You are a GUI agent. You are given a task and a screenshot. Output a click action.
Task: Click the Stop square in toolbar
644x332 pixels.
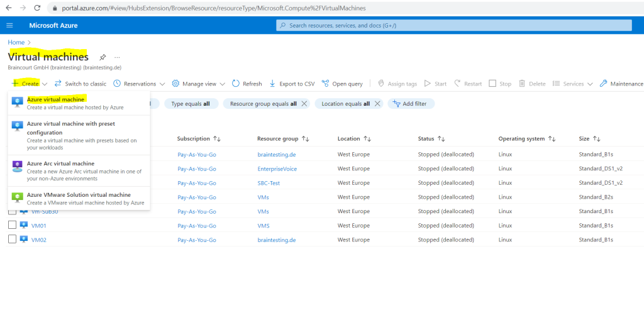492,84
